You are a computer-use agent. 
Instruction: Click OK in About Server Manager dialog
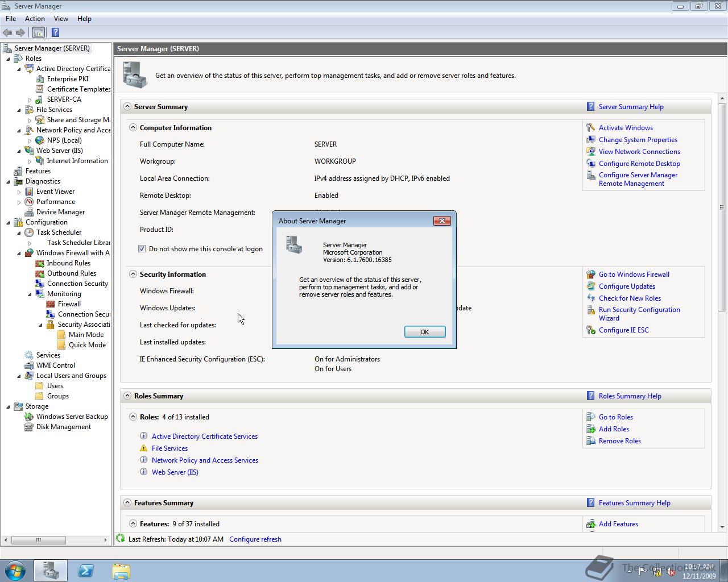[x=425, y=332]
